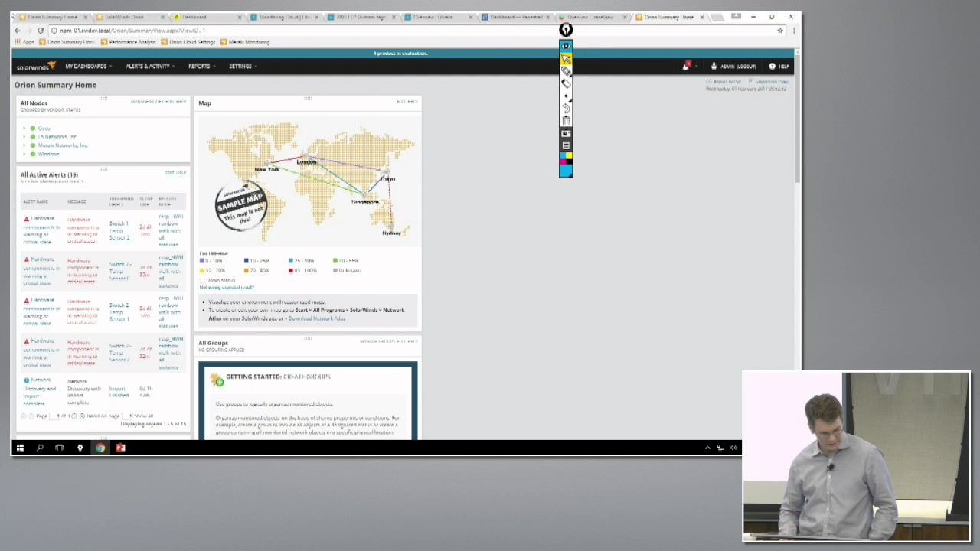Open the Settings menu

coord(243,67)
